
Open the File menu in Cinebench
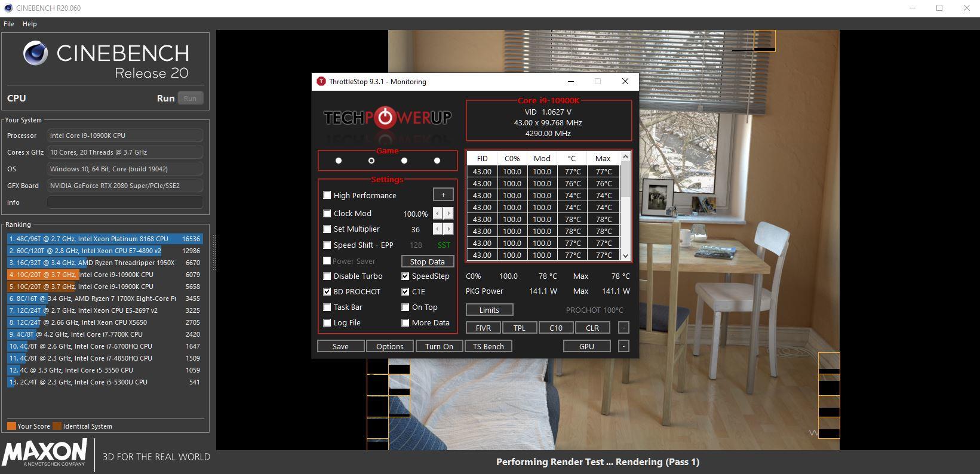pyautogui.click(x=9, y=24)
